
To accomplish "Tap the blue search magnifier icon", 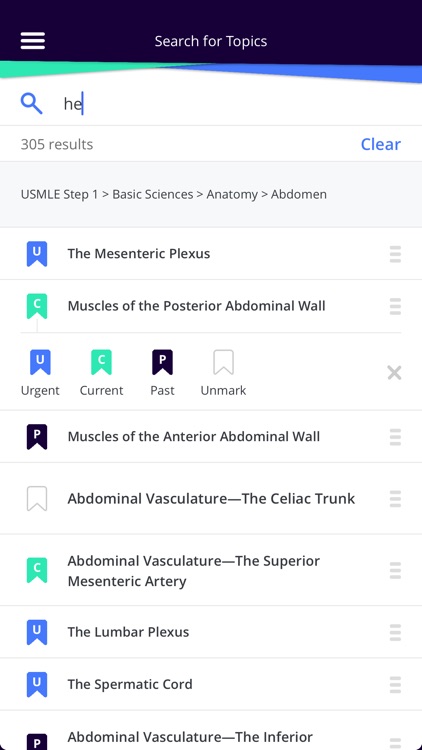I will point(32,103).
